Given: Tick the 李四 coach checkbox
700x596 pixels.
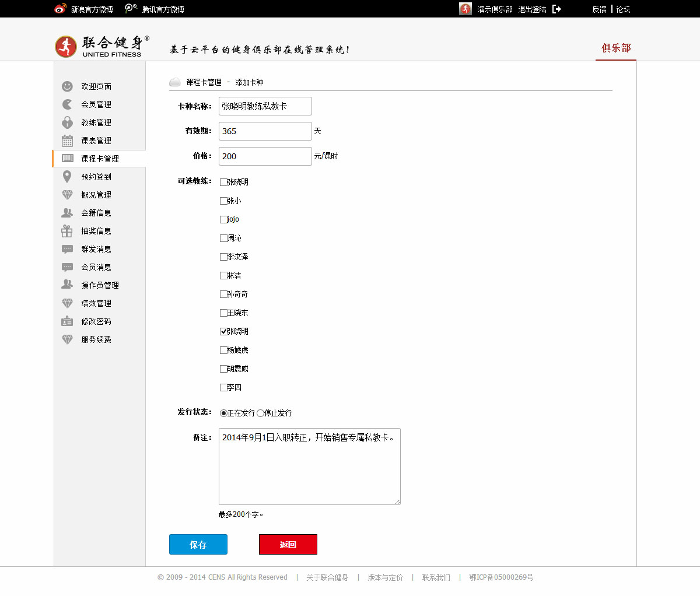Looking at the screenshot, I should tap(223, 387).
